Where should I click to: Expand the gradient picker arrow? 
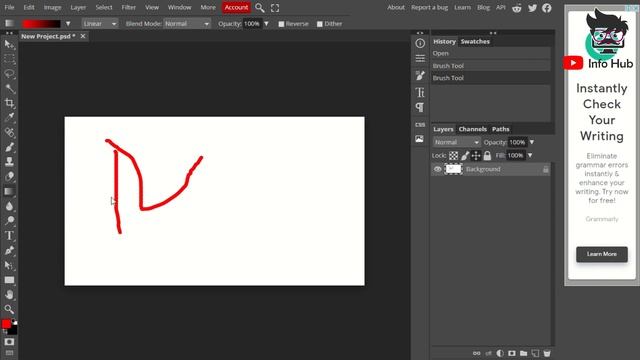(68, 24)
